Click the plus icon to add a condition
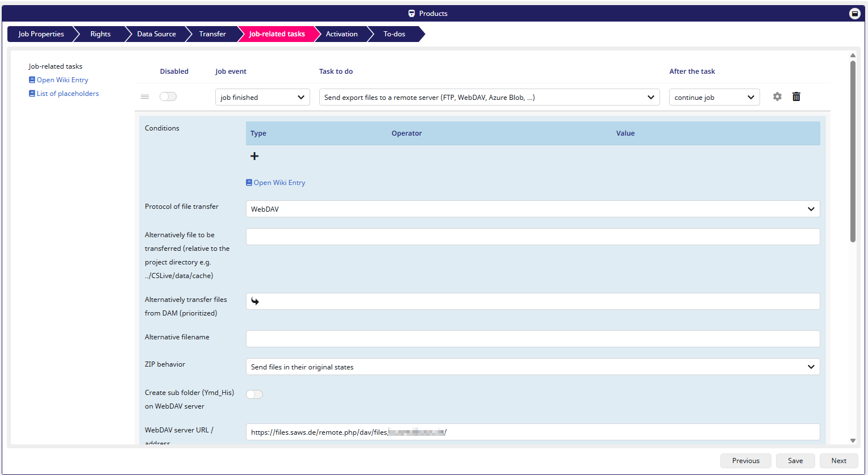 point(254,156)
